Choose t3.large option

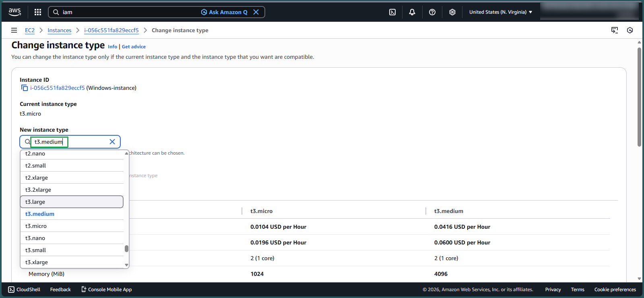pyautogui.click(x=72, y=202)
